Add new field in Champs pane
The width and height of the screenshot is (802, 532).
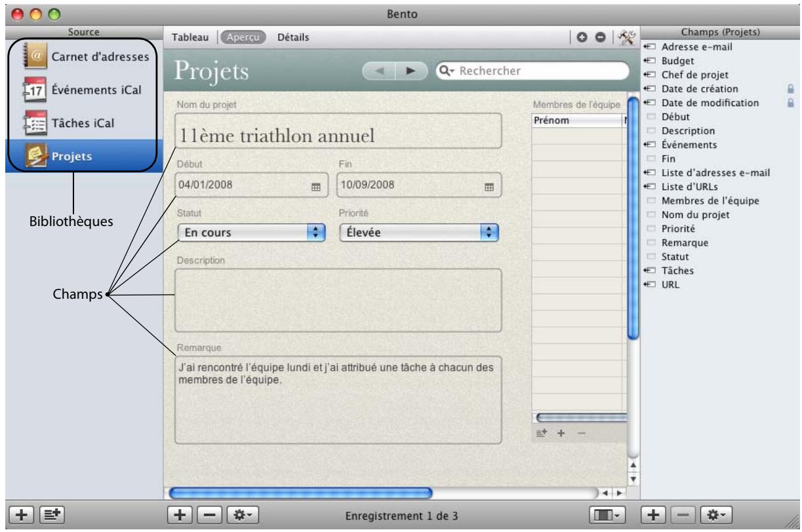(654, 515)
